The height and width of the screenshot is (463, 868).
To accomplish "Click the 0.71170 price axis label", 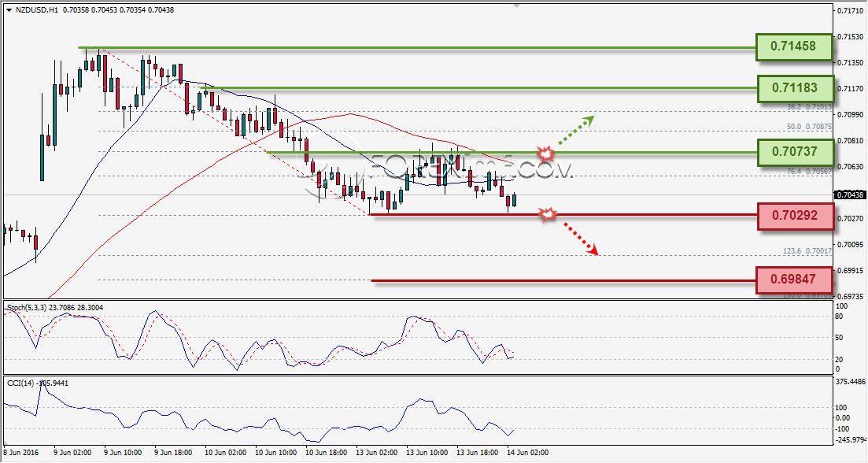I will pos(850,89).
